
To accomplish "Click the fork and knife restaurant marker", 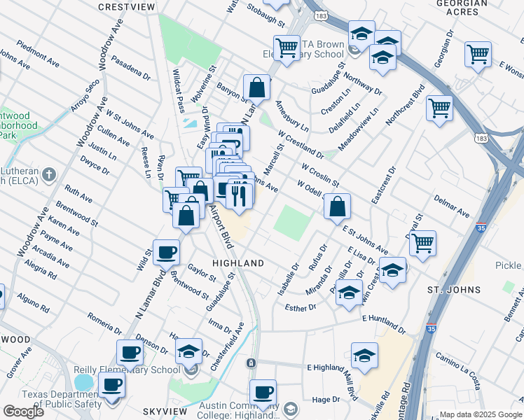I will [239, 198].
